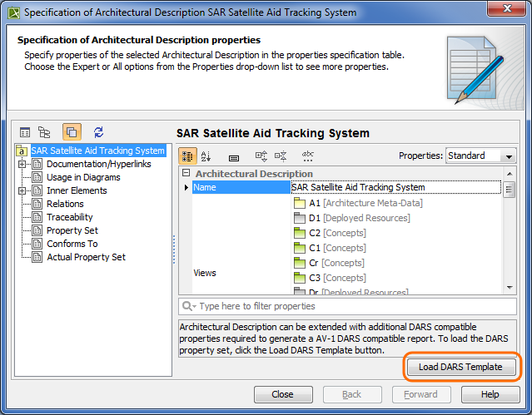Screen dimensions: 532x415
Task: Click the tree structure view icon
Action: [44, 132]
